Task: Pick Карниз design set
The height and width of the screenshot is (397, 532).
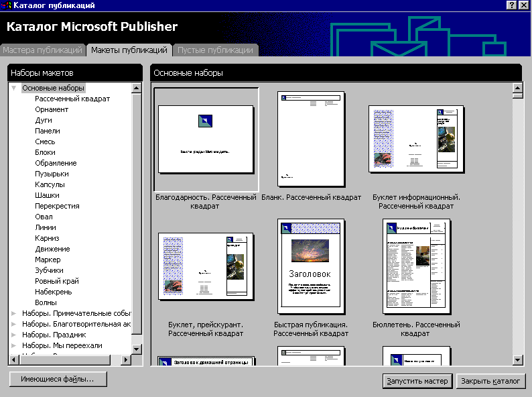Action: pyautogui.click(x=47, y=238)
